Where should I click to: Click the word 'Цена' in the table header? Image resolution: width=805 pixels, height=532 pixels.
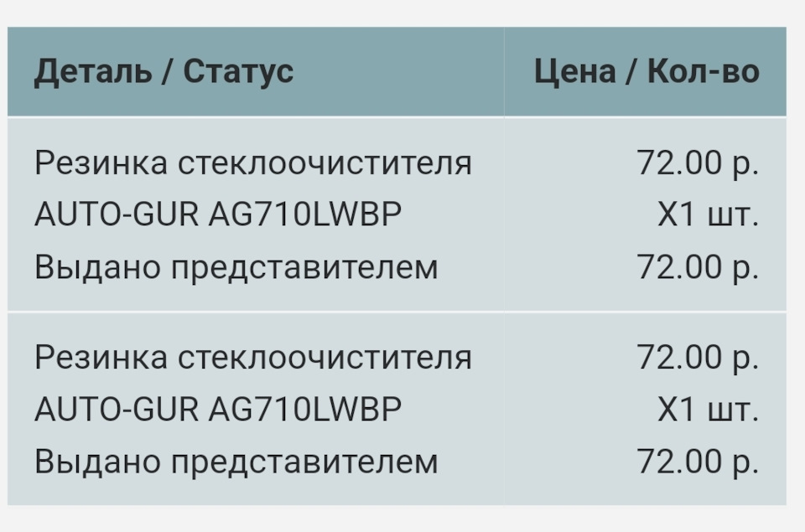(574, 72)
